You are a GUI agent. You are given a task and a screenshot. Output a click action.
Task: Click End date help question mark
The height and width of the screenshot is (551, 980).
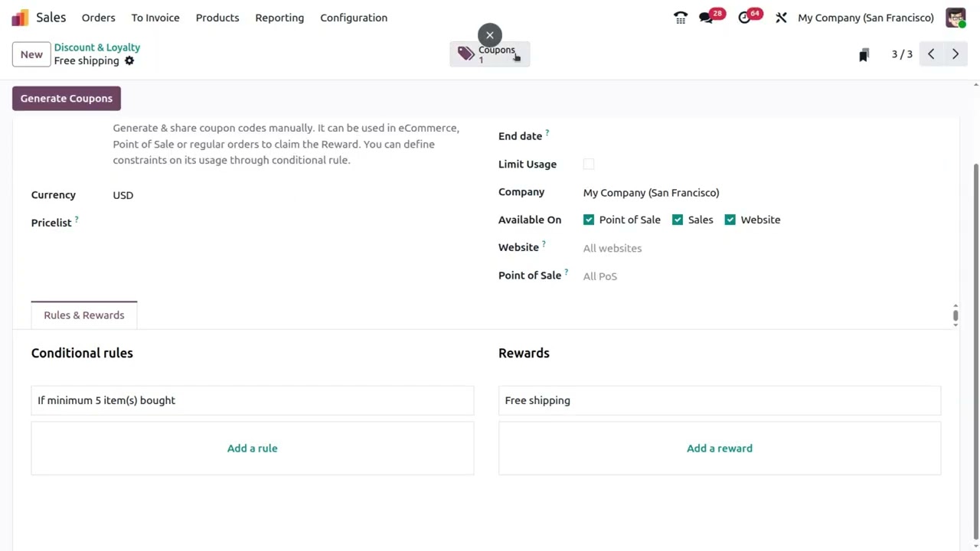(547, 133)
